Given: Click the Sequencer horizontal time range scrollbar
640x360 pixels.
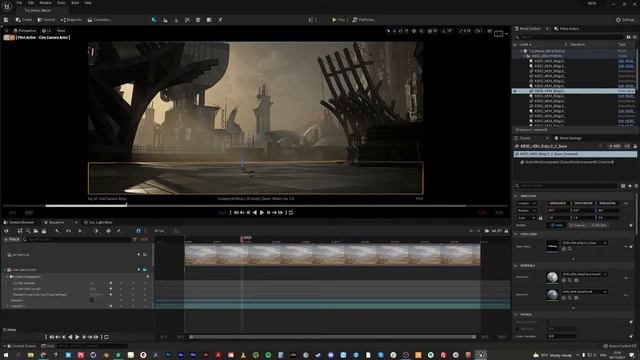Looking at the screenshot, I should point(333,337).
